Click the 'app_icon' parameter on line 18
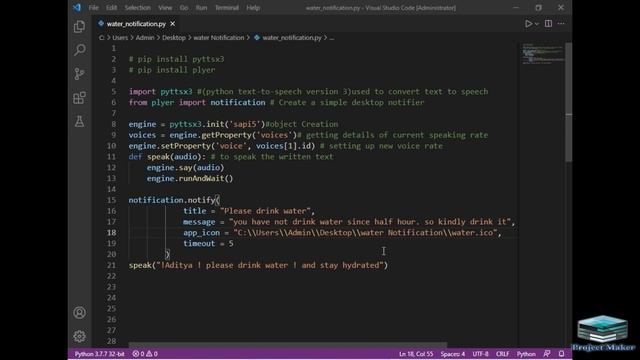640x360 pixels. [201, 233]
